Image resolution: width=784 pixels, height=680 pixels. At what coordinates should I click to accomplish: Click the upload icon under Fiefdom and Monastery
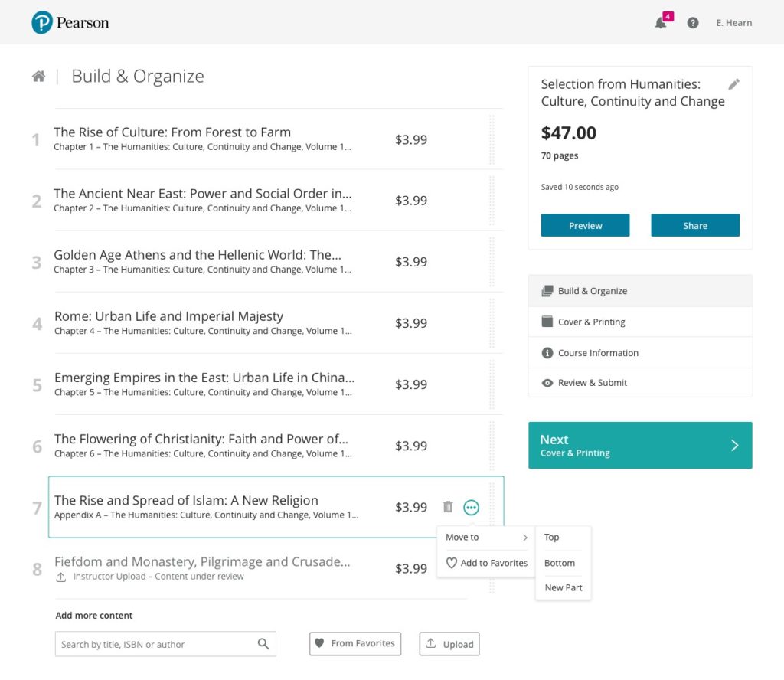pos(61,577)
